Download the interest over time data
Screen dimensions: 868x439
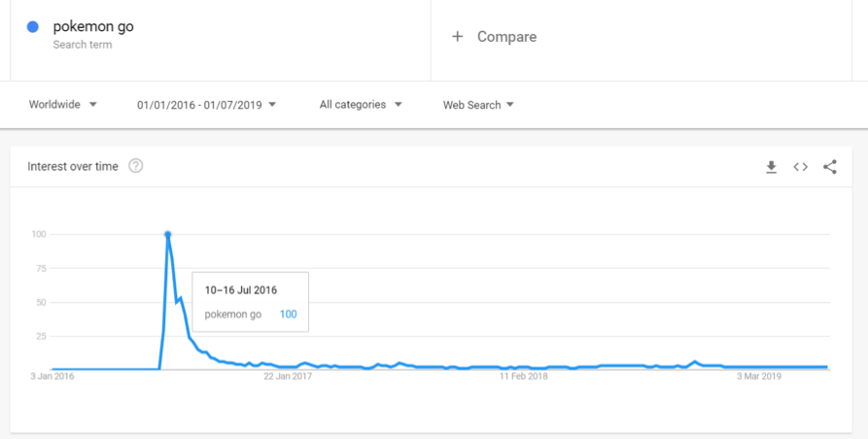pyautogui.click(x=771, y=167)
